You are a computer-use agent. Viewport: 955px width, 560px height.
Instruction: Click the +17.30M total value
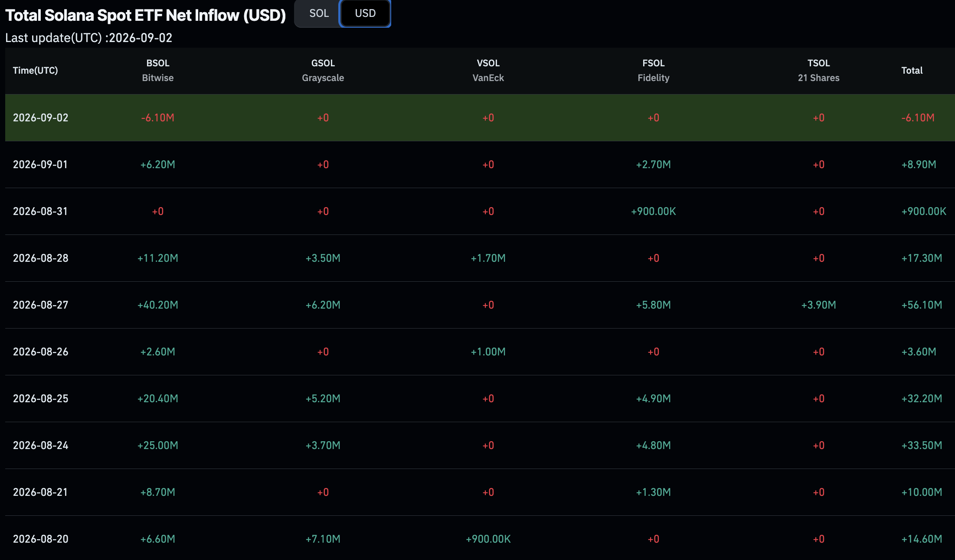tap(922, 258)
